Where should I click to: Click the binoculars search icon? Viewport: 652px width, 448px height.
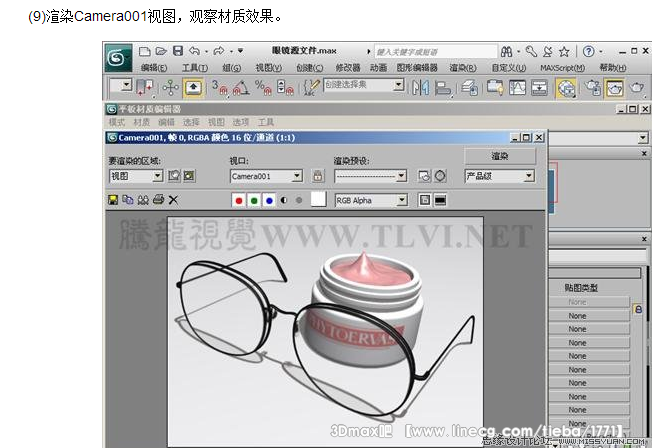(506, 52)
